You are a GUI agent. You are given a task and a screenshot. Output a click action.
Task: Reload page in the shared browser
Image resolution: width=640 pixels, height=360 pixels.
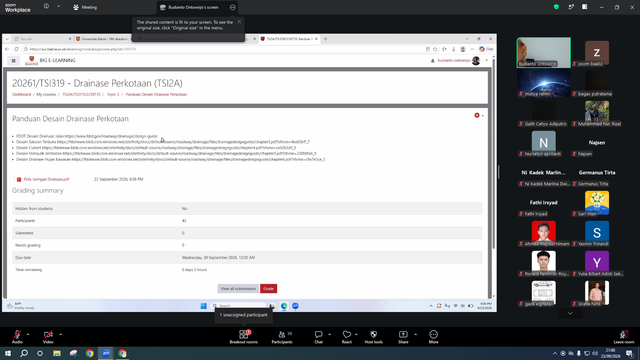(16, 49)
